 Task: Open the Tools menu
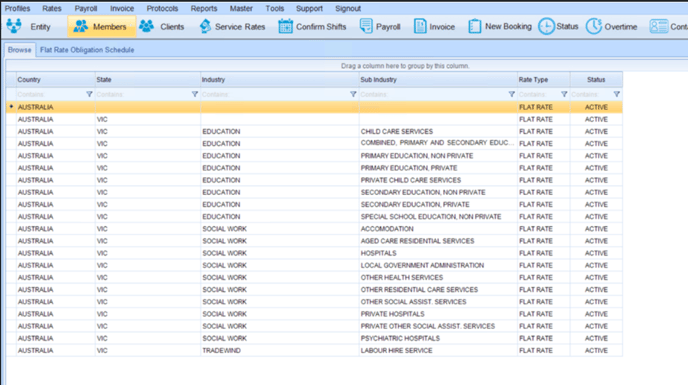click(275, 8)
